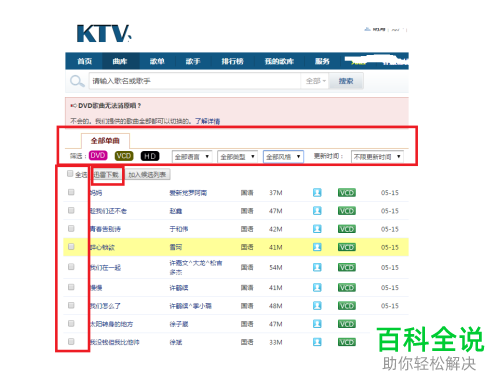The height and width of the screenshot is (384, 500).
Task: Click the person icon in highlighted yellow row
Action: tap(317, 247)
